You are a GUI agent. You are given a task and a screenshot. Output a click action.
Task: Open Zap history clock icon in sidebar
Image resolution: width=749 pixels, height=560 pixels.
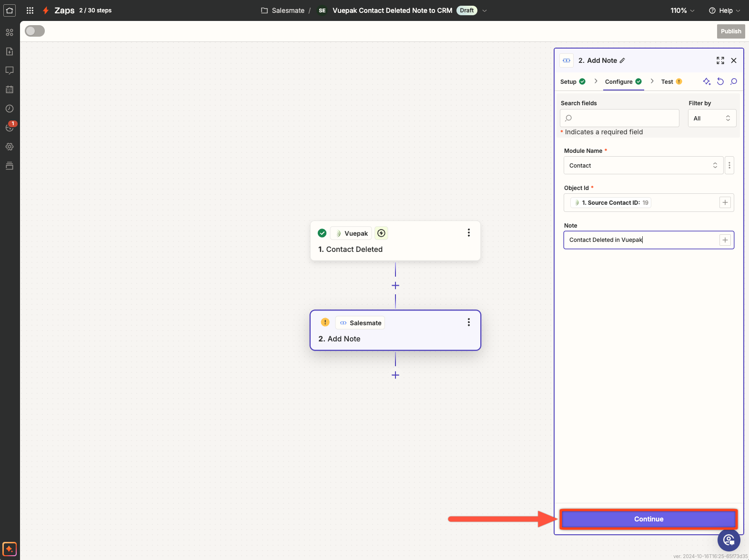tap(10, 109)
